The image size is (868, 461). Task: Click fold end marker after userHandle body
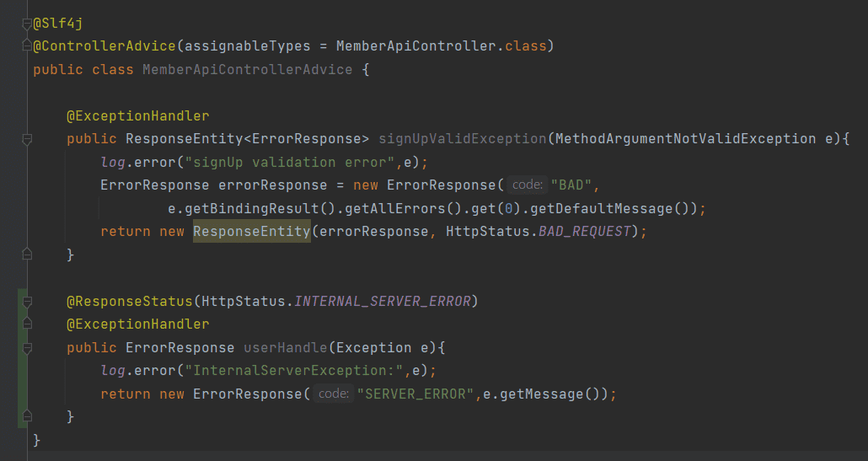pos(27,416)
